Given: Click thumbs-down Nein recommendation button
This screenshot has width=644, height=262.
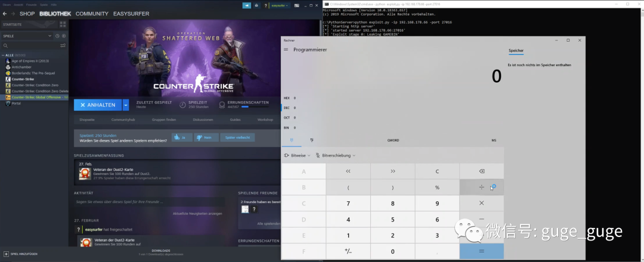Looking at the screenshot, I should [x=205, y=137].
